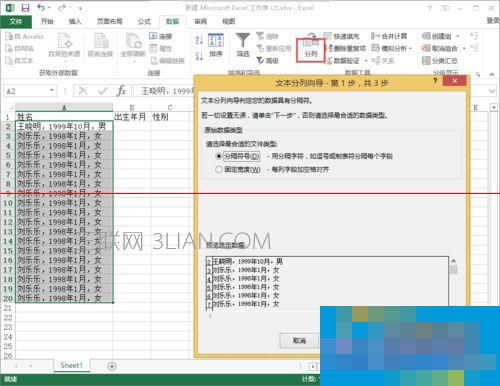500x386 pixels.
Task: Click 属性 properties in connections group
Action: click(160, 49)
